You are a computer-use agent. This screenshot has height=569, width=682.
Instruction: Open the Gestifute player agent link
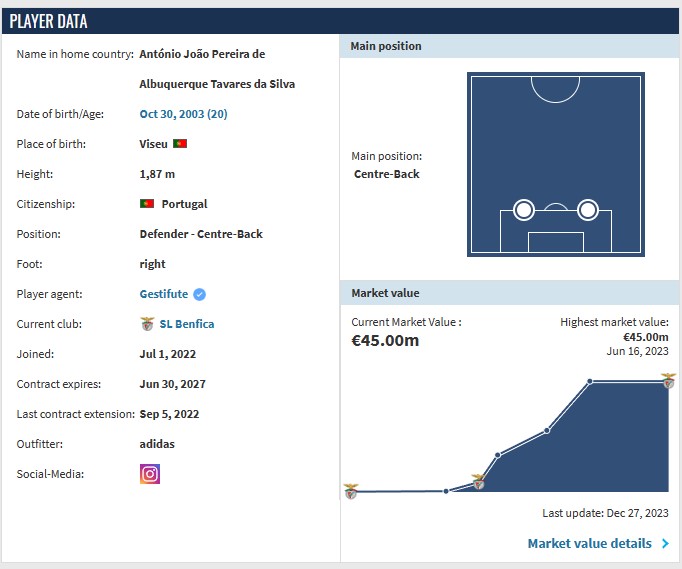coord(163,294)
